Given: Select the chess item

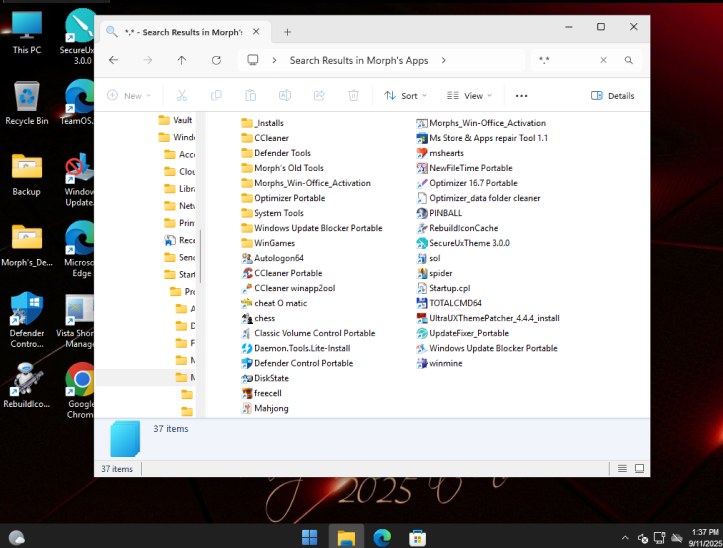Looking at the screenshot, I should (258, 318).
